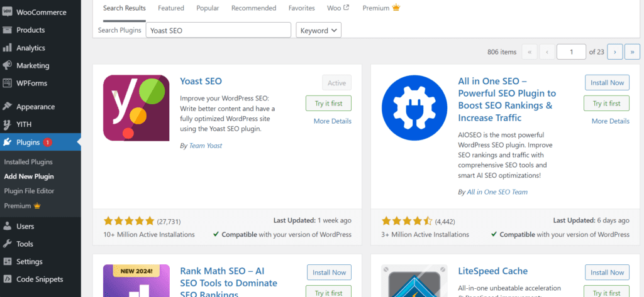Click the Products box icon in sidebar

tap(7, 30)
